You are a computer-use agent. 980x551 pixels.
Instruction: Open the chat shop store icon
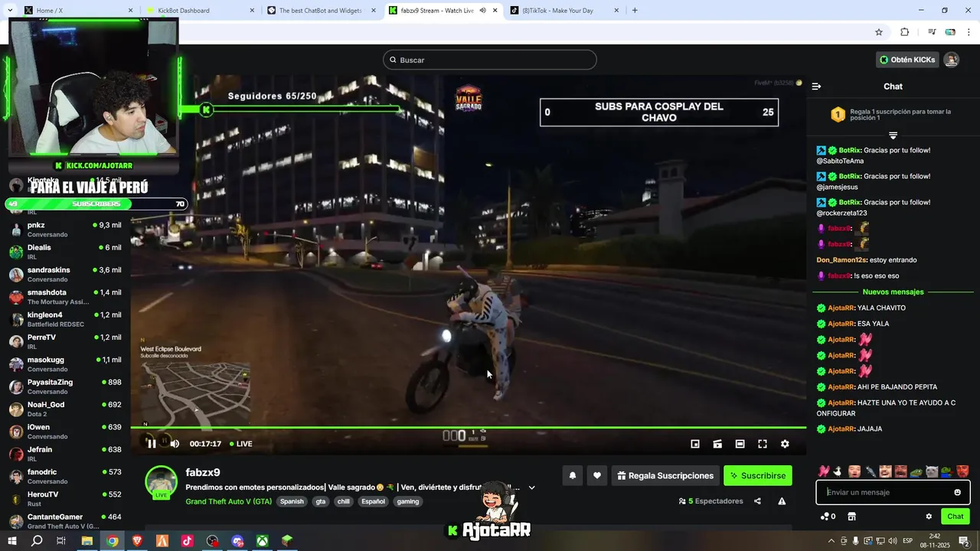coord(851,517)
